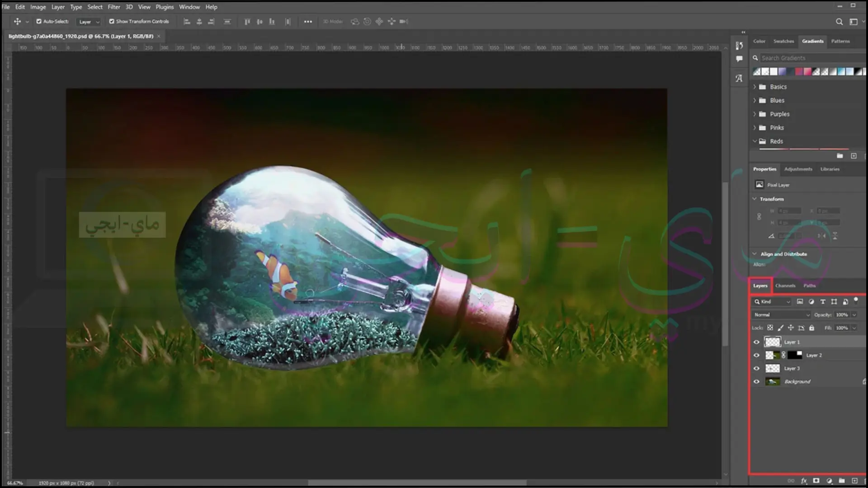Hide Layer 1 with its eye icon
The image size is (868, 488).
point(756,342)
